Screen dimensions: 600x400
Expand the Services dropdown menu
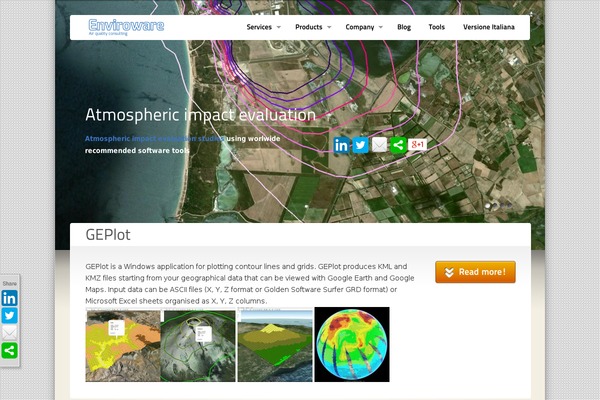point(263,27)
